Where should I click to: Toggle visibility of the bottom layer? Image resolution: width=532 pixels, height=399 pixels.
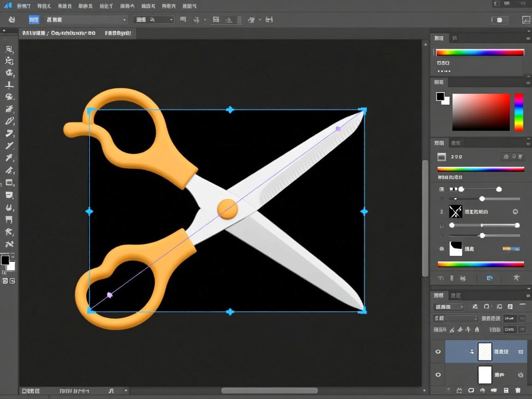point(438,375)
